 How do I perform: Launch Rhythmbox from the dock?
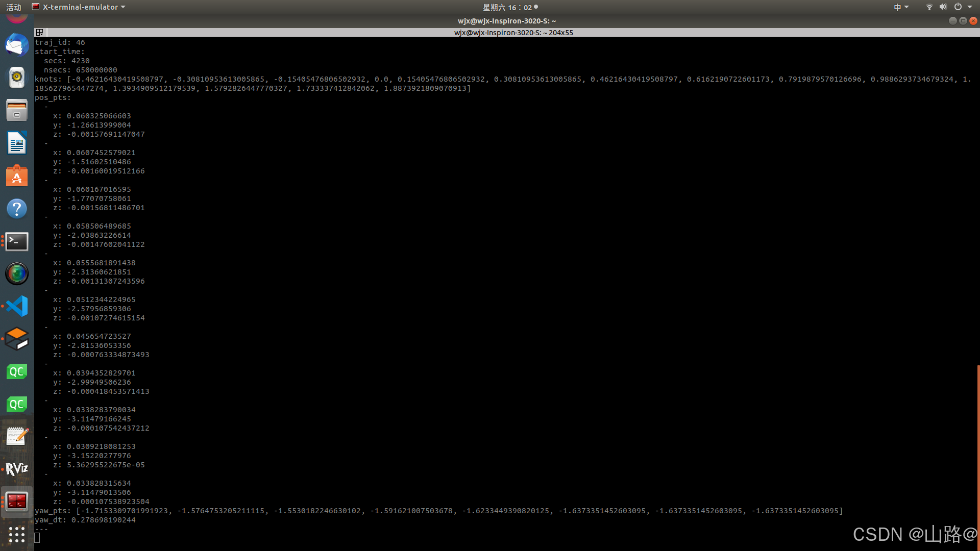click(17, 78)
